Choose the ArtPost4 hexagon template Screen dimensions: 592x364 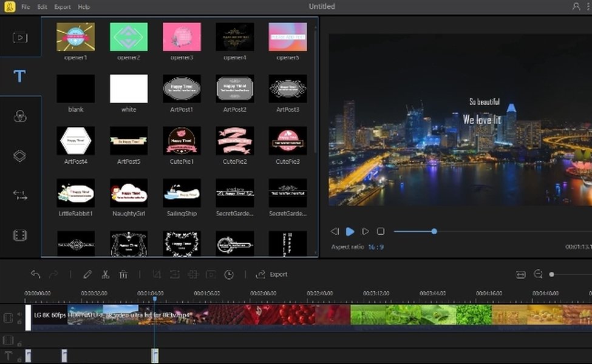click(75, 141)
